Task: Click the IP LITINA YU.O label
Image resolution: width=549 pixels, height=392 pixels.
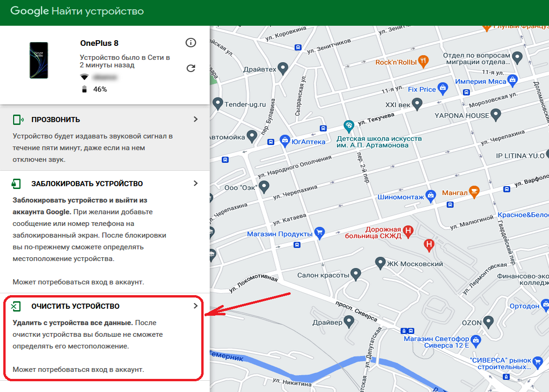Action: (520, 156)
